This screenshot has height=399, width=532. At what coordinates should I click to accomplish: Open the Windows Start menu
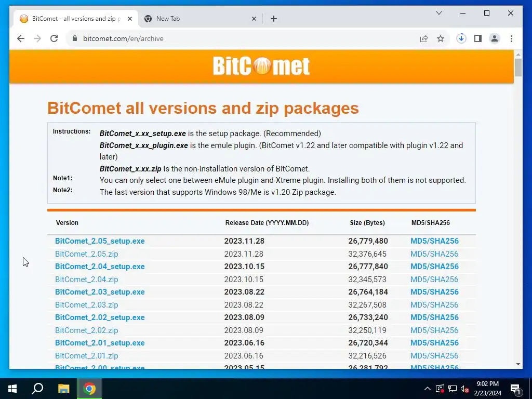(12, 389)
